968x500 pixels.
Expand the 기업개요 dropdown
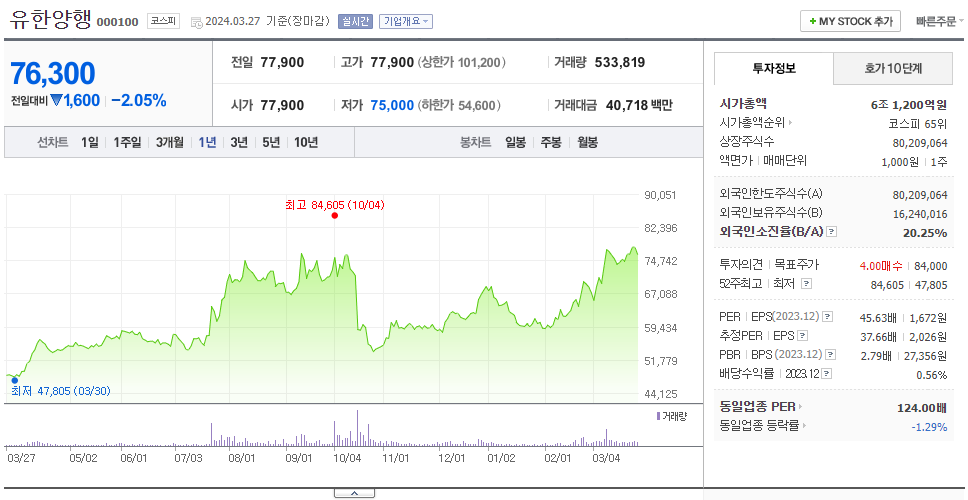tap(406, 22)
